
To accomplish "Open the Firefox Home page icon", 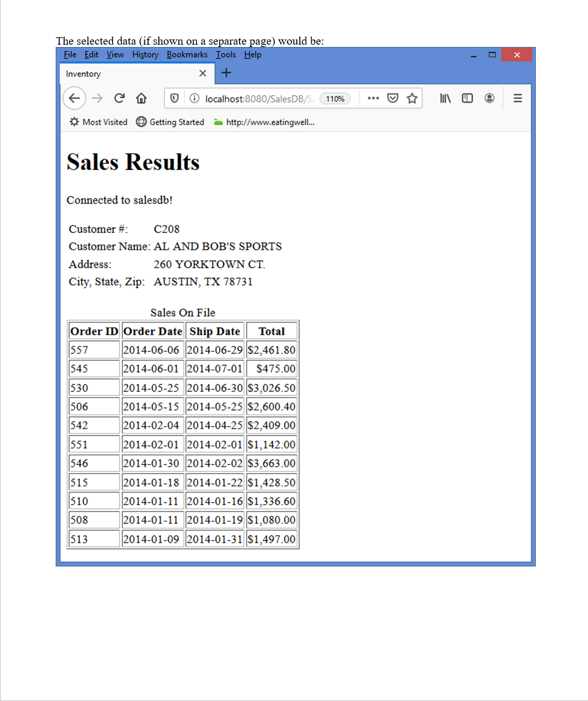I will click(141, 98).
